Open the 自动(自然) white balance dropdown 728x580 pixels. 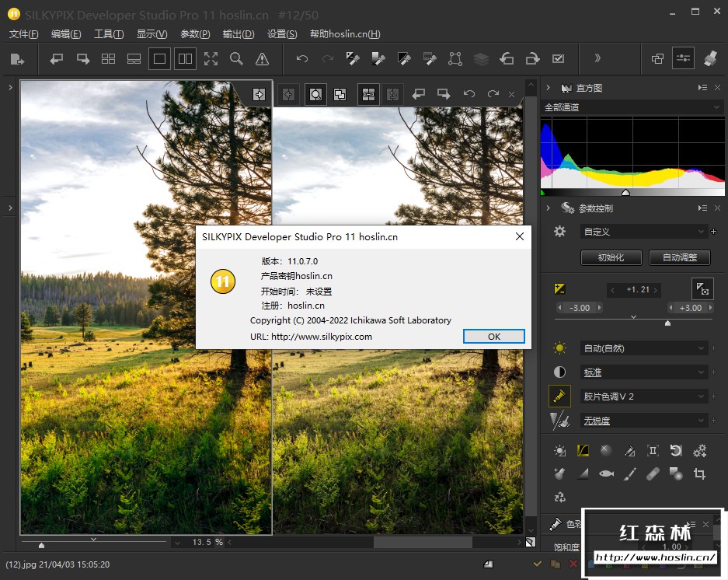[x=643, y=348]
